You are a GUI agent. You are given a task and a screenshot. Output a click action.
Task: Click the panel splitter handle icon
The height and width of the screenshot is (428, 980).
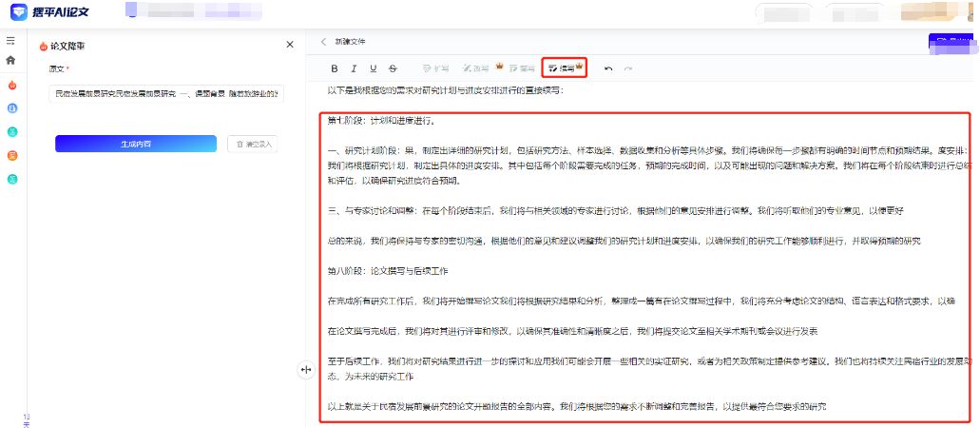[306, 370]
